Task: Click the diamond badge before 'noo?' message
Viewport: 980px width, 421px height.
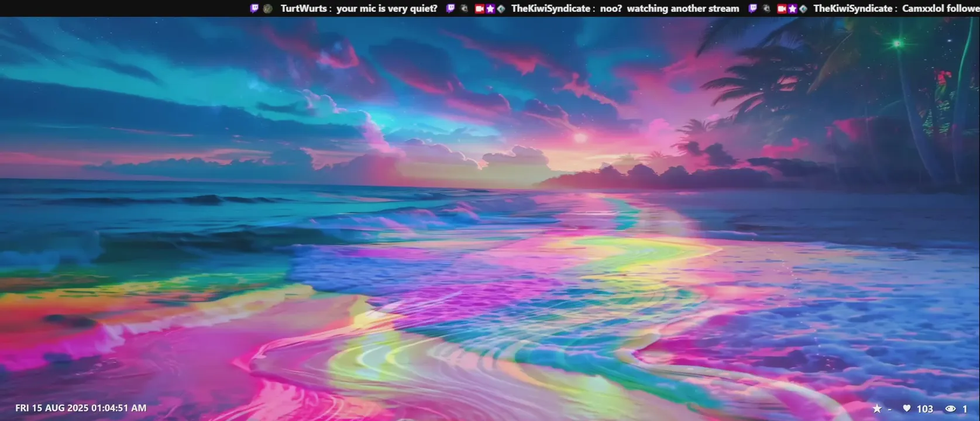Action: 501,8
